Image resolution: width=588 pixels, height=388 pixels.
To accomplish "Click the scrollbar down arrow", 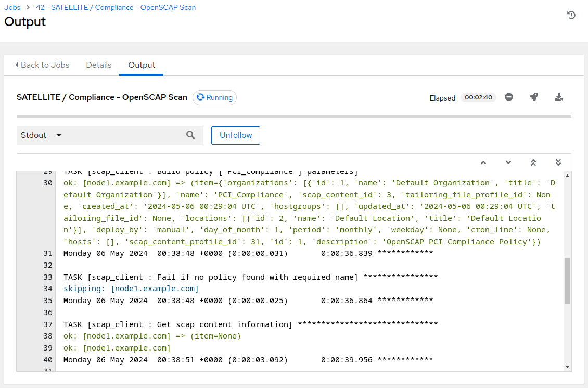I will click(567, 367).
